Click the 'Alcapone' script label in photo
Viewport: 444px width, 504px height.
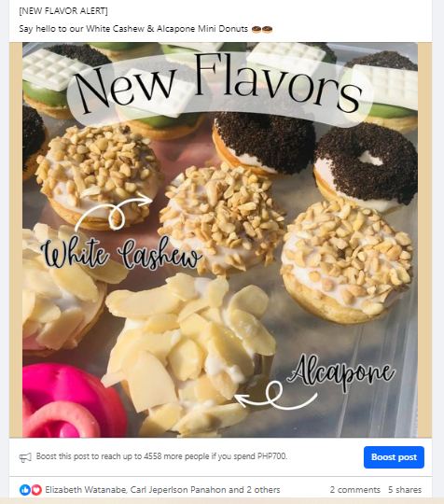343,371
